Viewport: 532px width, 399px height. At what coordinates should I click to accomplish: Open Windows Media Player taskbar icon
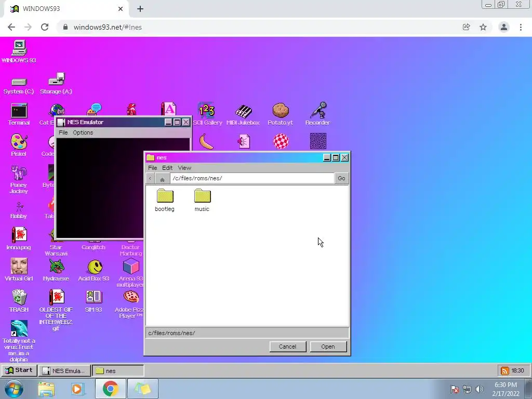[x=77, y=389]
